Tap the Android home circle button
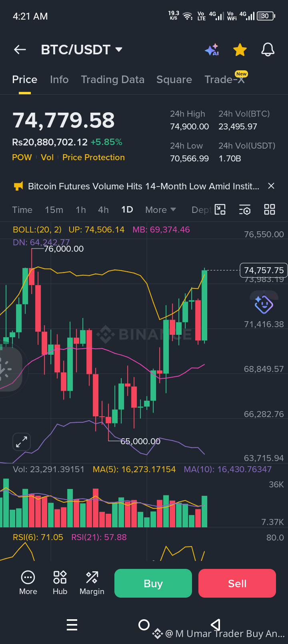Screen dimensions: 288x644 [x=144, y=624]
